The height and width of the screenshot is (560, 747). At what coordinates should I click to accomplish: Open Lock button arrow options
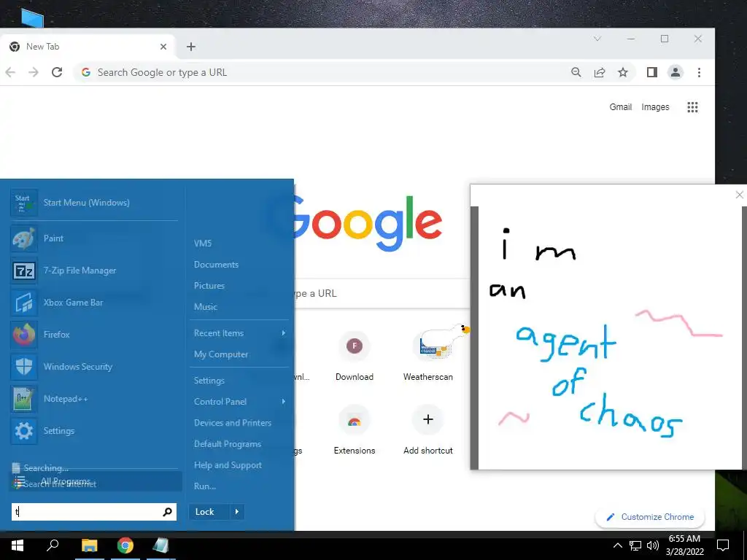coord(237,512)
